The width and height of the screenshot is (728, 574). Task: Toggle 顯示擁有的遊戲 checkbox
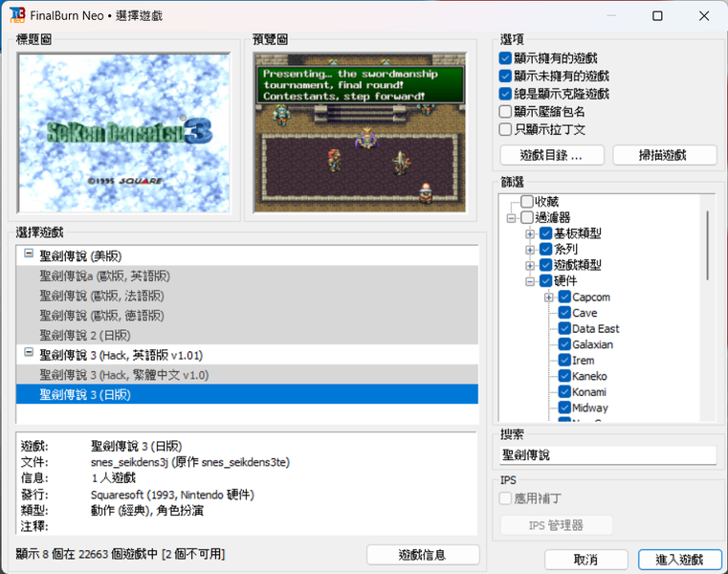pyautogui.click(x=505, y=58)
